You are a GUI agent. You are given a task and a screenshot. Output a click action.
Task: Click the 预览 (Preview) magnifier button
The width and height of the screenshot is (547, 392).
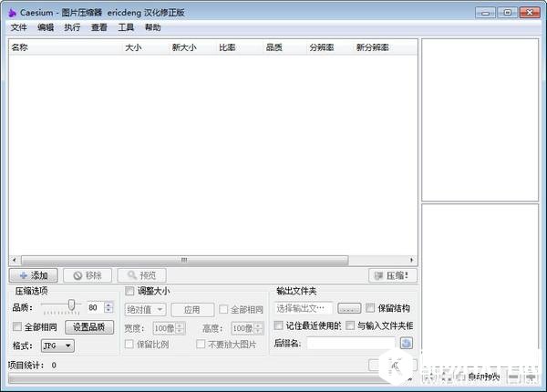pos(141,275)
